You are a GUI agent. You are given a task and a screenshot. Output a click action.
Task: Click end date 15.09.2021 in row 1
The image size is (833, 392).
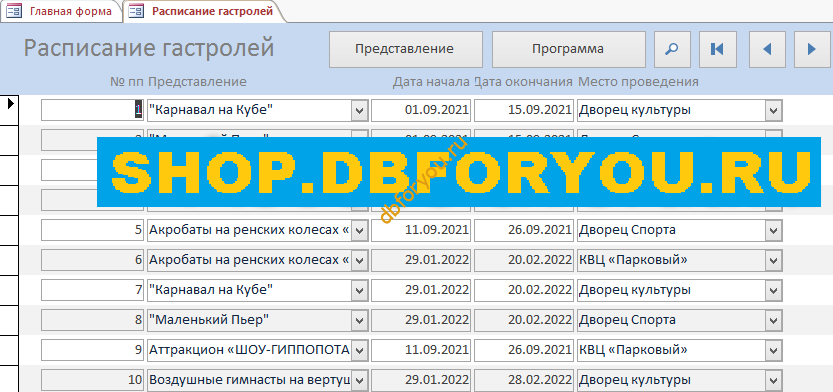click(x=524, y=110)
